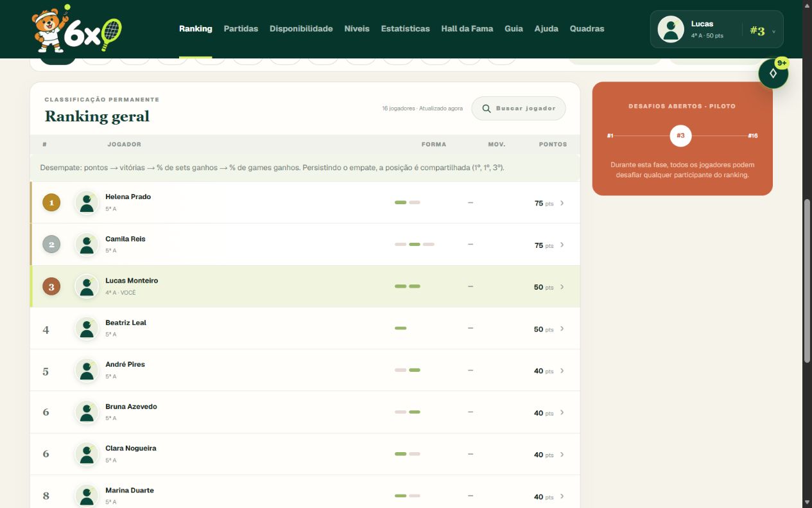Expand Beatriz Leal's row chevron
This screenshot has height=508, width=812.
(x=562, y=329)
